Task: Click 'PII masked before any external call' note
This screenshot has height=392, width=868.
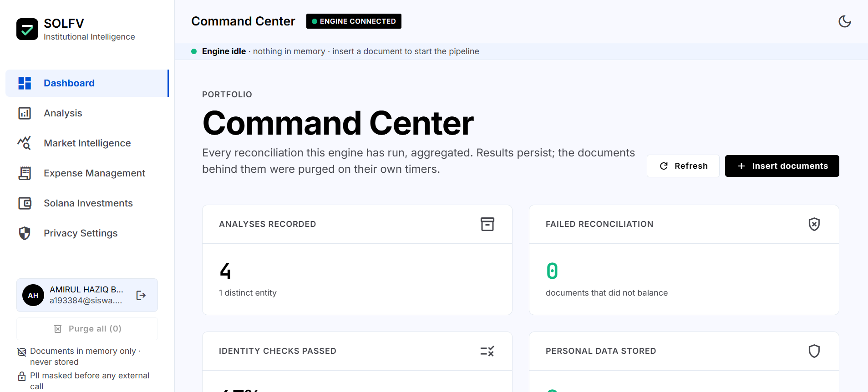Action: click(x=90, y=381)
